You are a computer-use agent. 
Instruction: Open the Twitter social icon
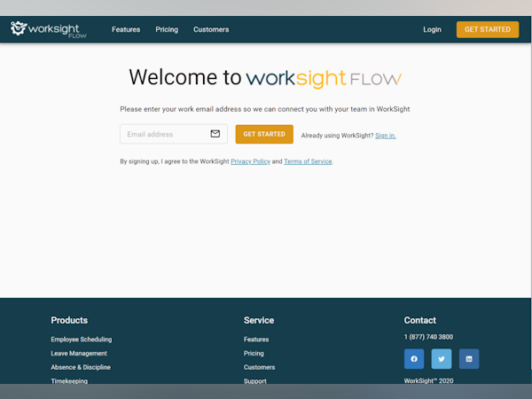pos(442,358)
